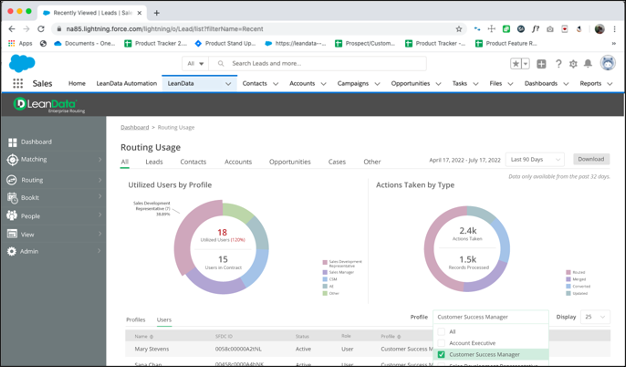Sort by the Profile column header
Image resolution: width=626 pixels, height=367 pixels.
391,336
